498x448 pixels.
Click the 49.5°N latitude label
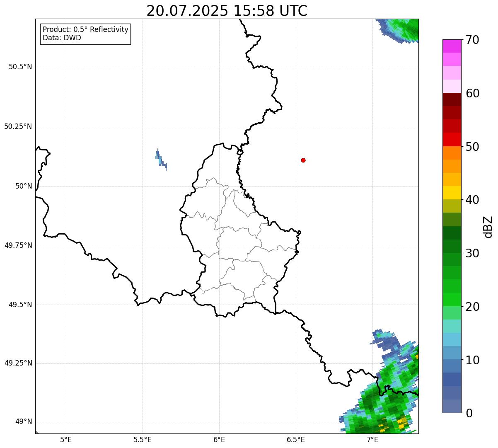20,305
